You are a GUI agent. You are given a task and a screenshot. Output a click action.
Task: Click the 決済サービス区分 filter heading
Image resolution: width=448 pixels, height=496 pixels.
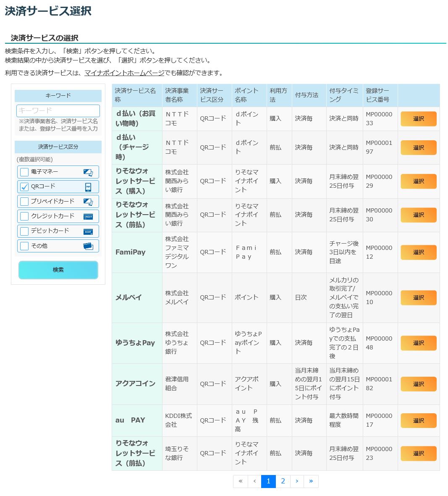coord(58,147)
